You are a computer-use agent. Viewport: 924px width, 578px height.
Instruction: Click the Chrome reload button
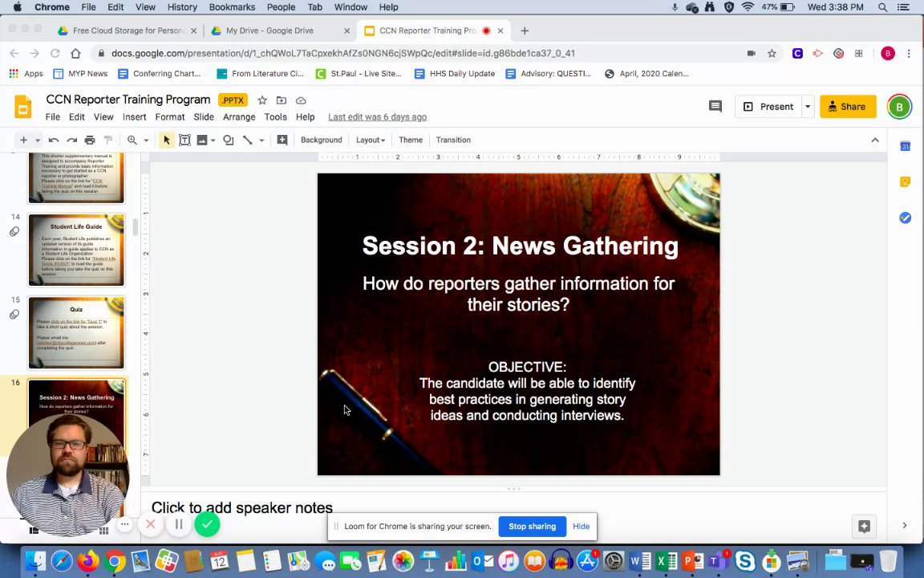55,54
